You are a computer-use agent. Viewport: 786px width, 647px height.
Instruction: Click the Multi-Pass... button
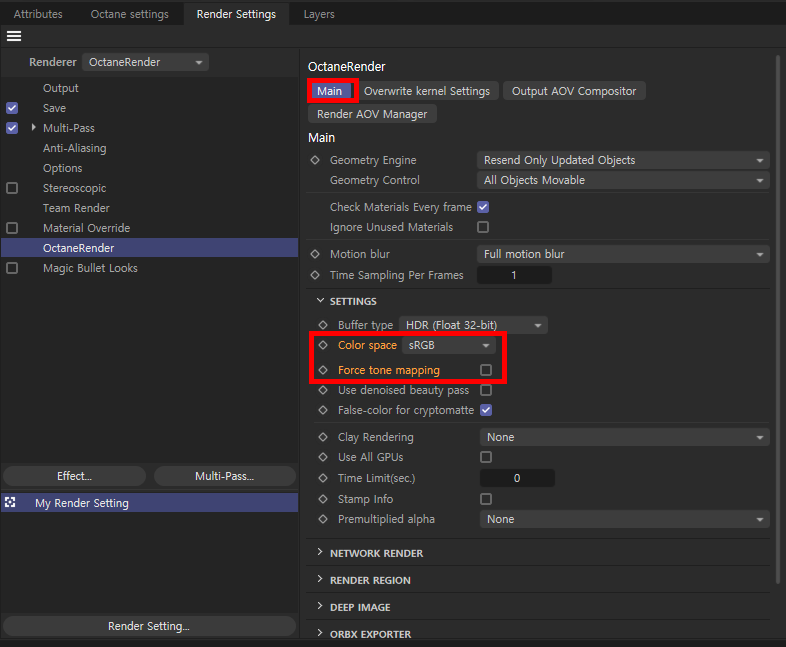coord(225,476)
